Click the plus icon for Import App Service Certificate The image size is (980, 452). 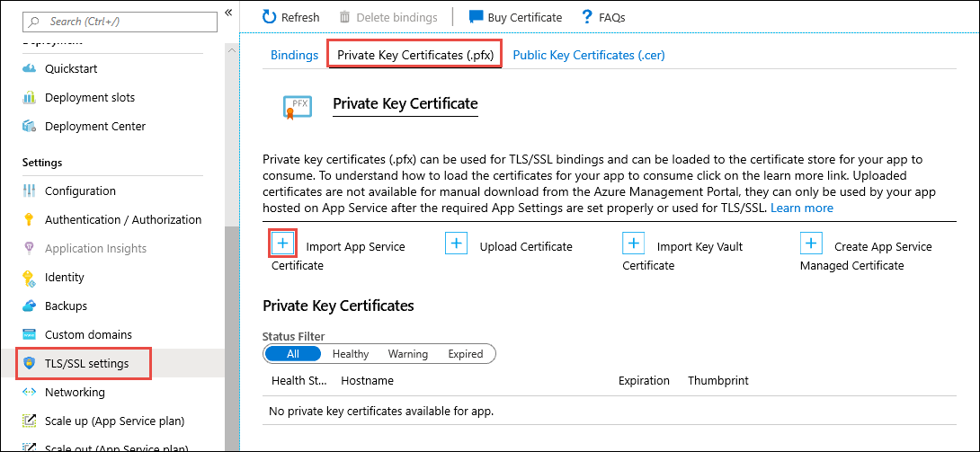(x=282, y=243)
